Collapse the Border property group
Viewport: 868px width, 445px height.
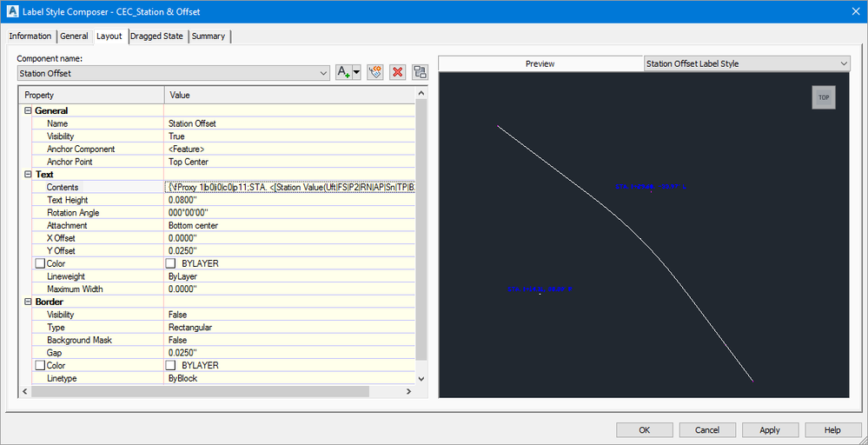[28, 302]
